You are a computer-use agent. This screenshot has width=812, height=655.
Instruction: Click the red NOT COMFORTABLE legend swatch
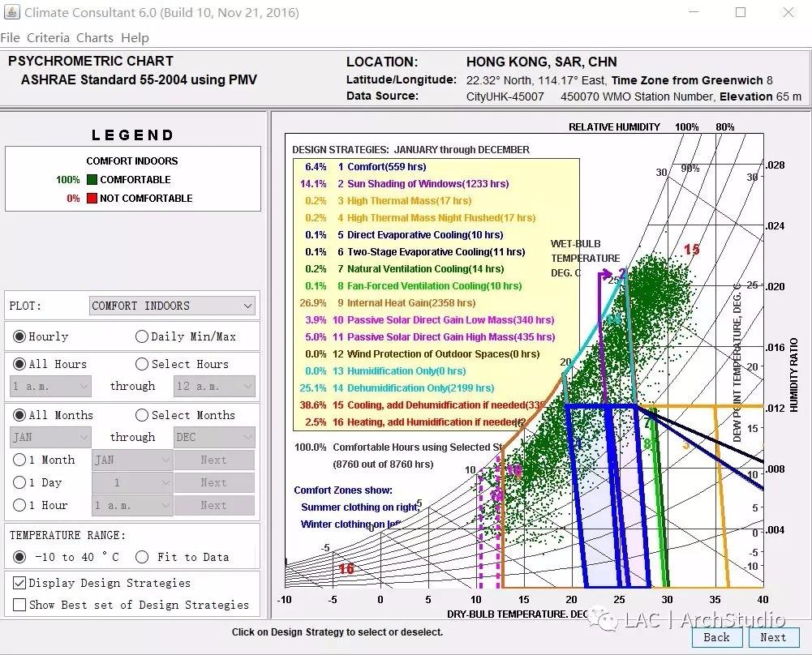[x=92, y=198]
